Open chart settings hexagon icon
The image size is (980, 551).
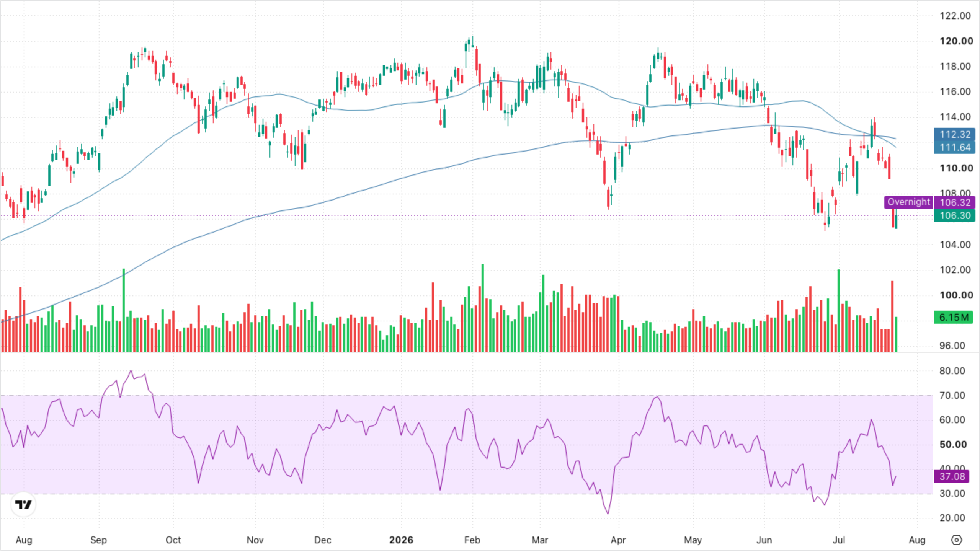(956, 540)
